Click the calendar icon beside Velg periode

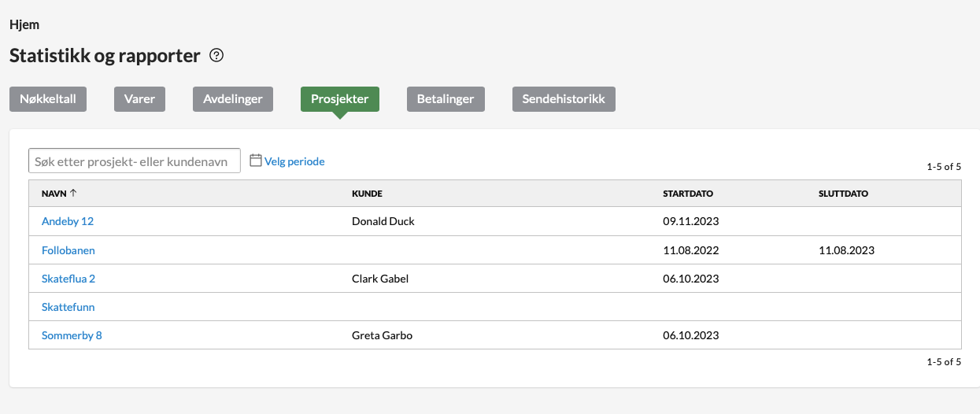[x=255, y=161]
